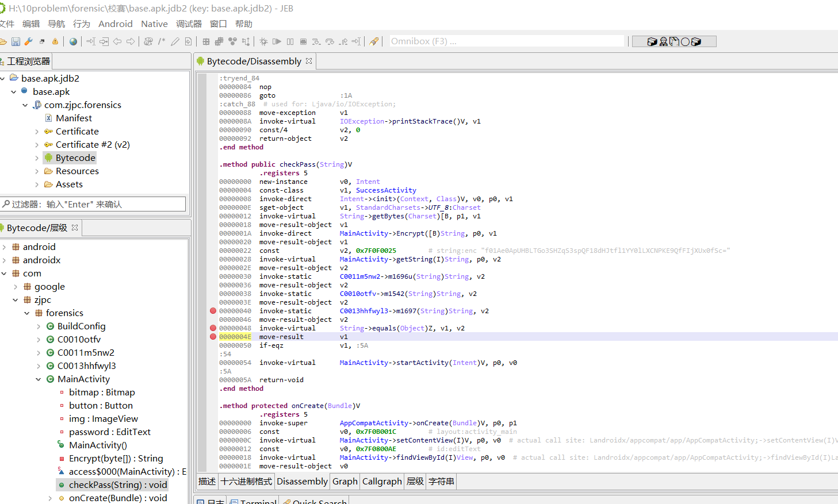Collapse the base.apk.jdb2 project node
This screenshot has width=838, height=504.
[3, 78]
